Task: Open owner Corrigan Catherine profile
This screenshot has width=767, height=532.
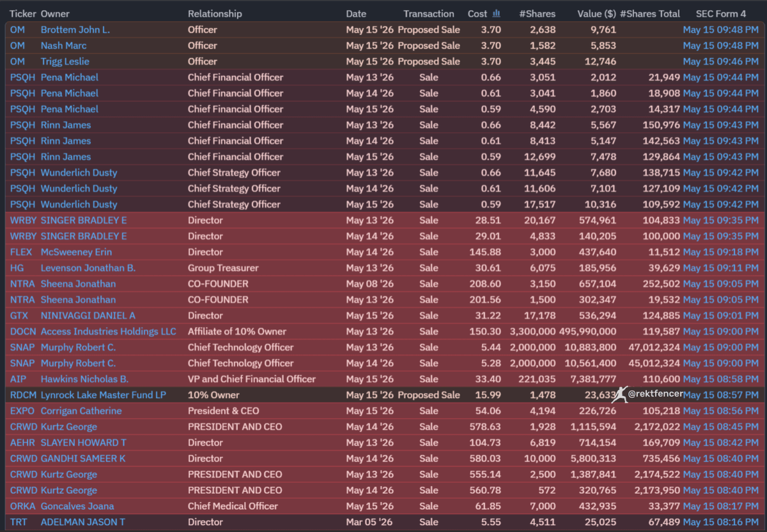Action: (x=81, y=411)
